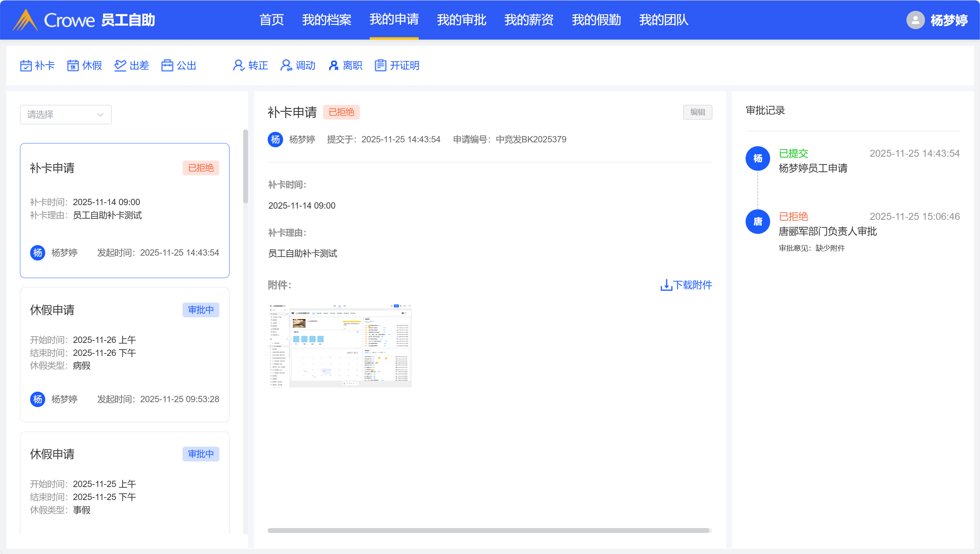Select the 调动 transfer icon
Viewport: 980px width, 554px height.
click(x=286, y=66)
